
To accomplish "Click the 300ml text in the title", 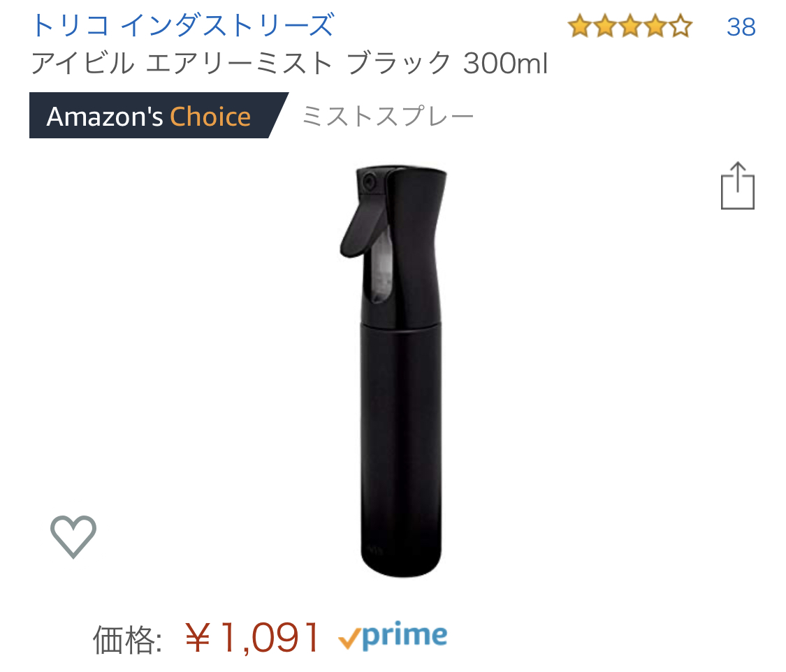I will click(505, 64).
